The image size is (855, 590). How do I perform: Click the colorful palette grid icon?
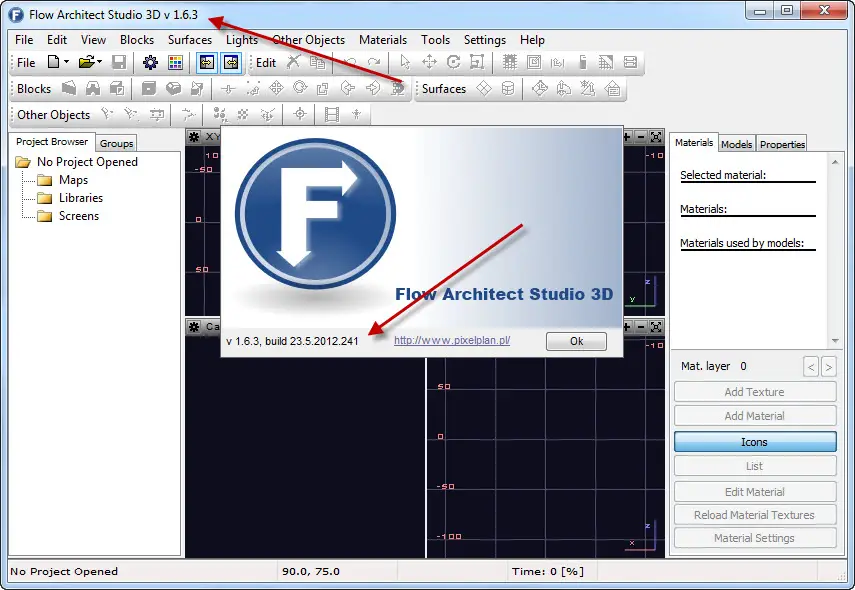175,63
